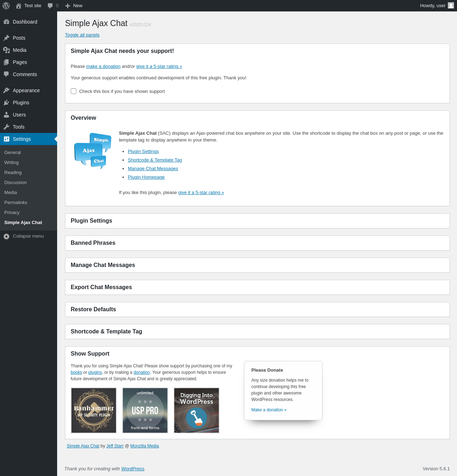Image resolution: width=457 pixels, height=476 pixels.
Task: Click the Plugins plug icon
Action: (6, 103)
